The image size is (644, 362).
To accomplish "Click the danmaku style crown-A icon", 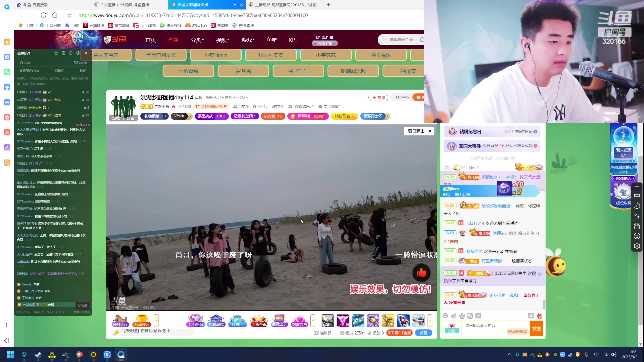I will click(462, 316).
